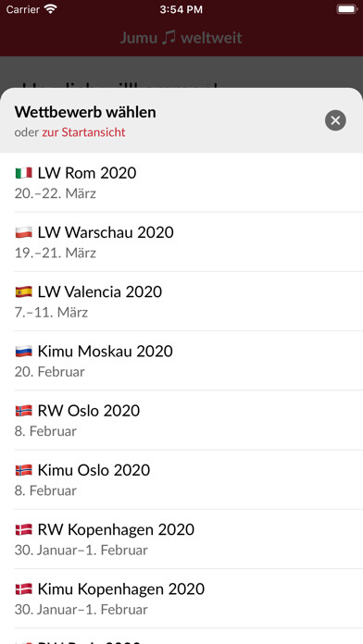Choose LW Valencia 2020 entry
The width and height of the screenshot is (363, 644).
coord(181,302)
